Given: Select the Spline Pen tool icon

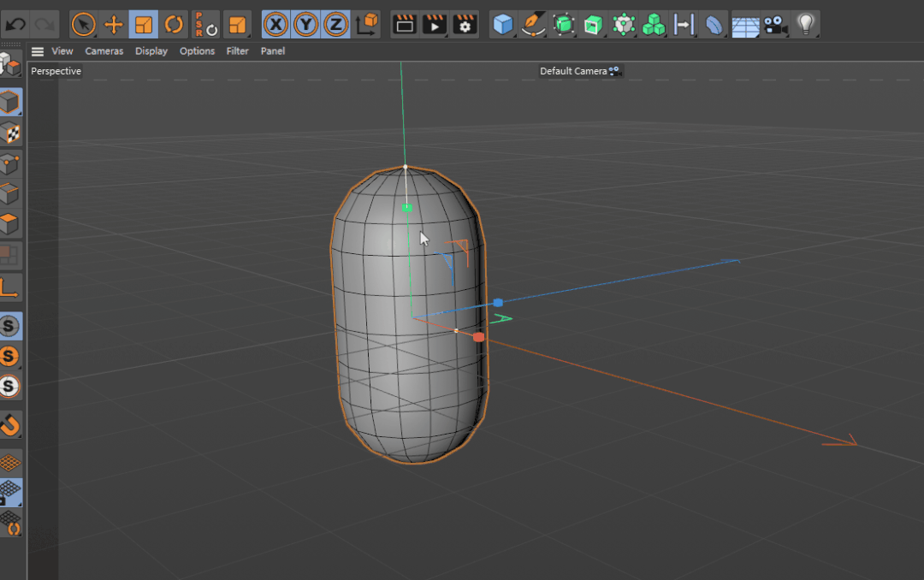Looking at the screenshot, I should (533, 25).
